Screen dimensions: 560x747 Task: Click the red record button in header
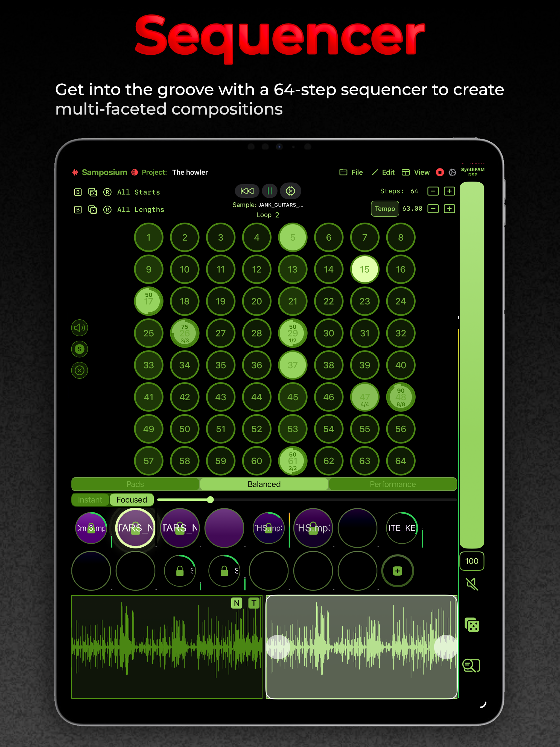pos(440,173)
